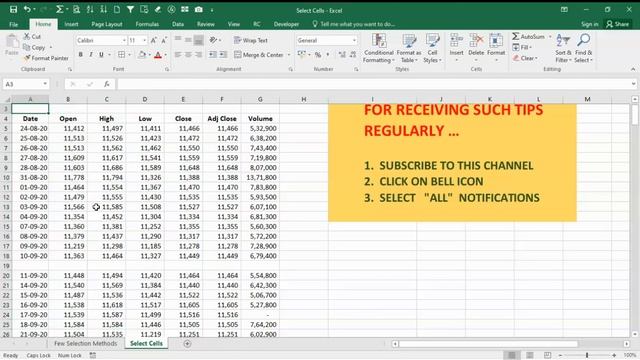Image resolution: width=640 pixels, height=360 pixels.
Task: Apply percent style format
Action: 318,55
